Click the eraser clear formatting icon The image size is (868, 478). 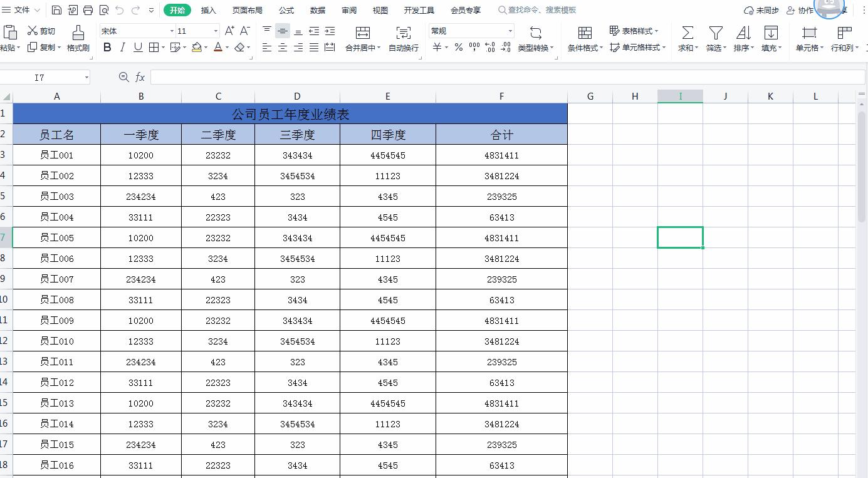point(239,47)
